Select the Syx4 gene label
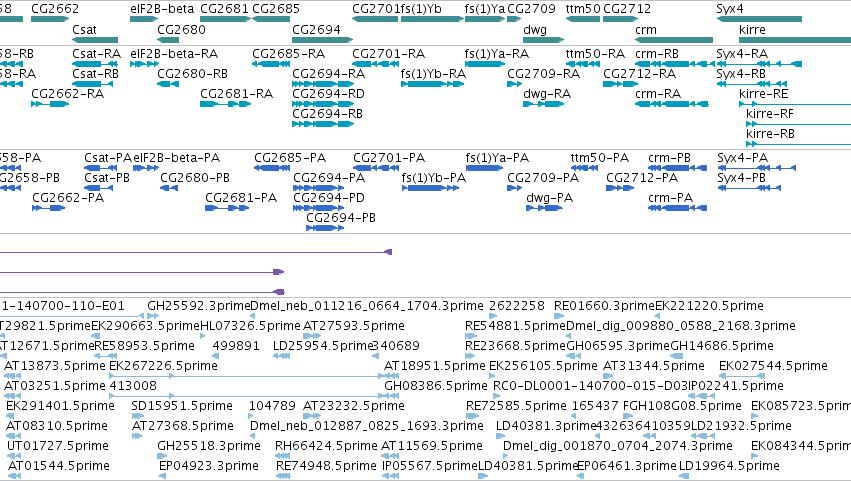851x481 pixels. [x=730, y=9]
